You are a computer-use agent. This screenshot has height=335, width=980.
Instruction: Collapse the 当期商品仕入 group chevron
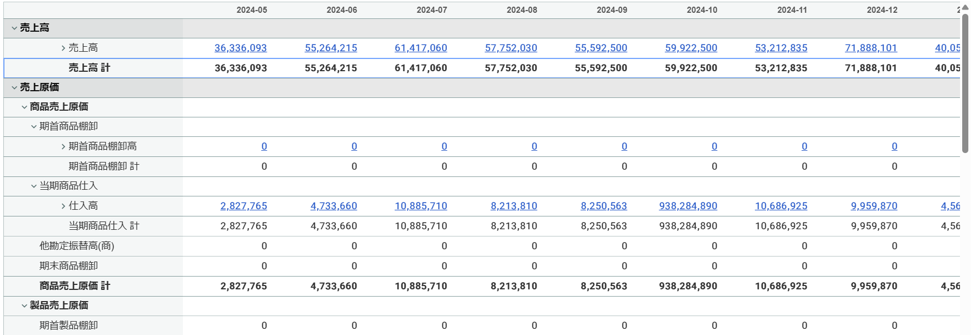[34, 186]
